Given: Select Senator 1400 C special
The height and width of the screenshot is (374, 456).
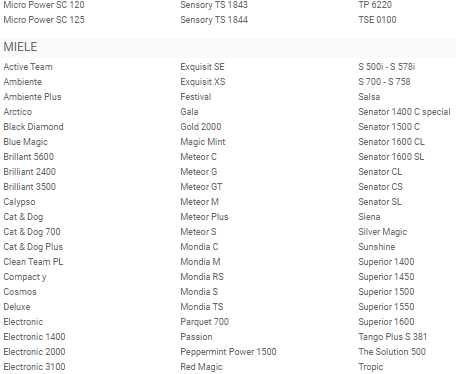Looking at the screenshot, I should (x=404, y=112).
